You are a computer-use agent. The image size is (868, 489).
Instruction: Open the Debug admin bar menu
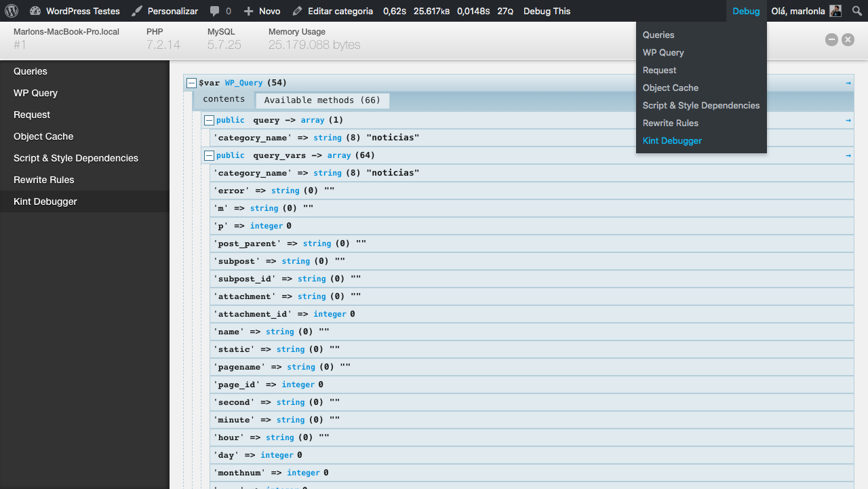[x=746, y=11]
